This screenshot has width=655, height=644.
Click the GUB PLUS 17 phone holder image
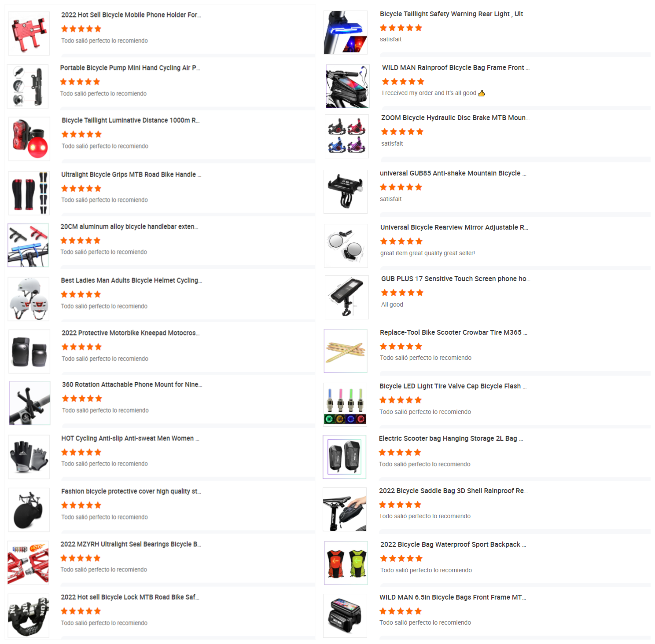[347, 297]
